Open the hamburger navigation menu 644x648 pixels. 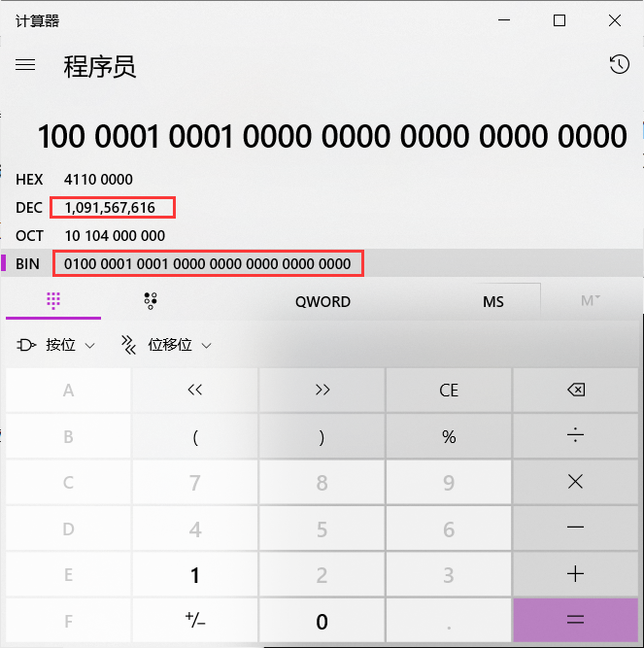click(x=25, y=65)
